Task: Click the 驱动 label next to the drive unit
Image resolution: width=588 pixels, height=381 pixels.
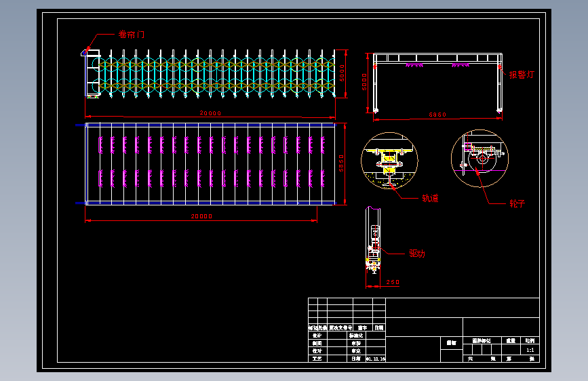Action: coord(417,254)
